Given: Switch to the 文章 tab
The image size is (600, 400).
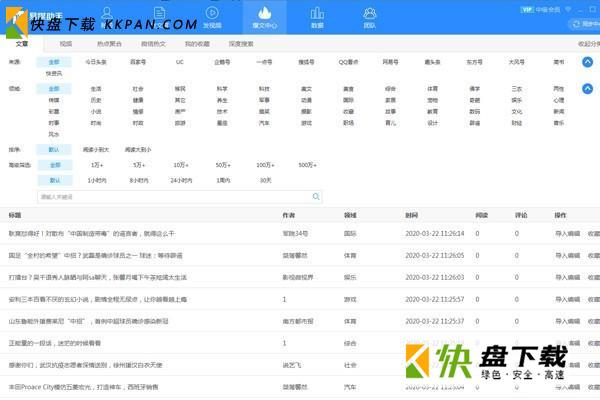Looking at the screenshot, I should tap(22, 44).
